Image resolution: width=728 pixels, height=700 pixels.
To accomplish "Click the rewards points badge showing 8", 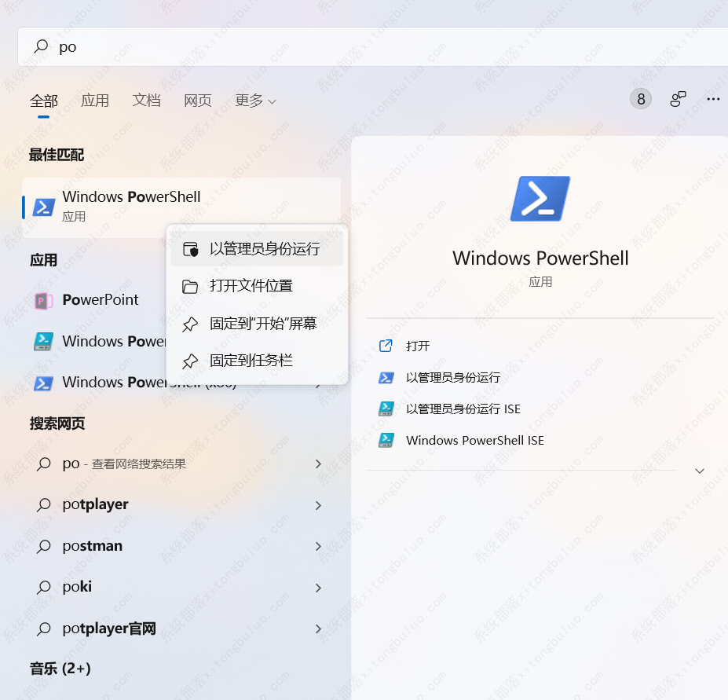I will [641, 99].
